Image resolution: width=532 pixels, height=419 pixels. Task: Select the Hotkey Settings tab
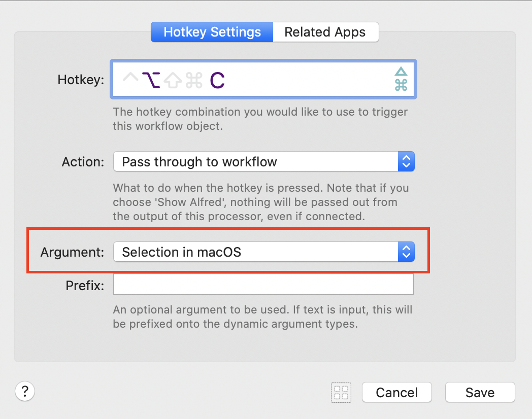(211, 32)
